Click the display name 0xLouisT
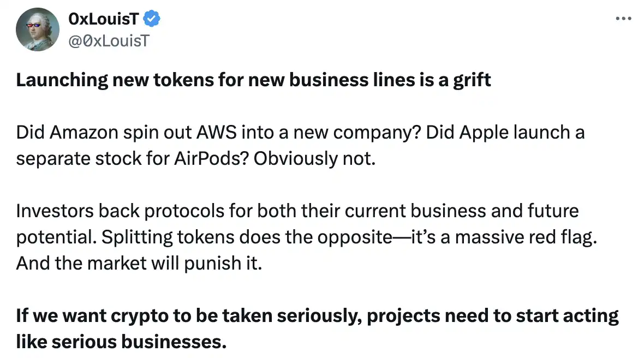 pyautogui.click(x=103, y=19)
